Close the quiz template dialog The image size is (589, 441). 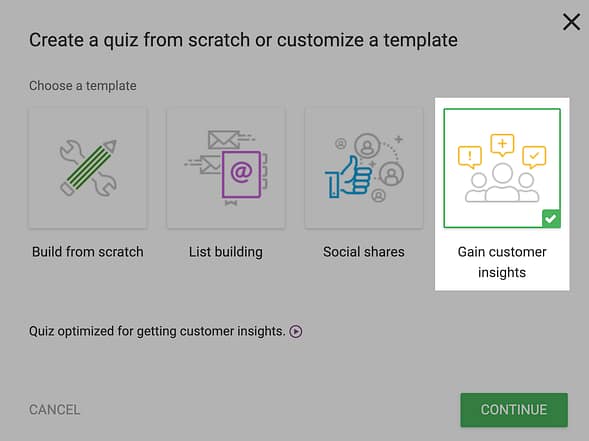(571, 22)
